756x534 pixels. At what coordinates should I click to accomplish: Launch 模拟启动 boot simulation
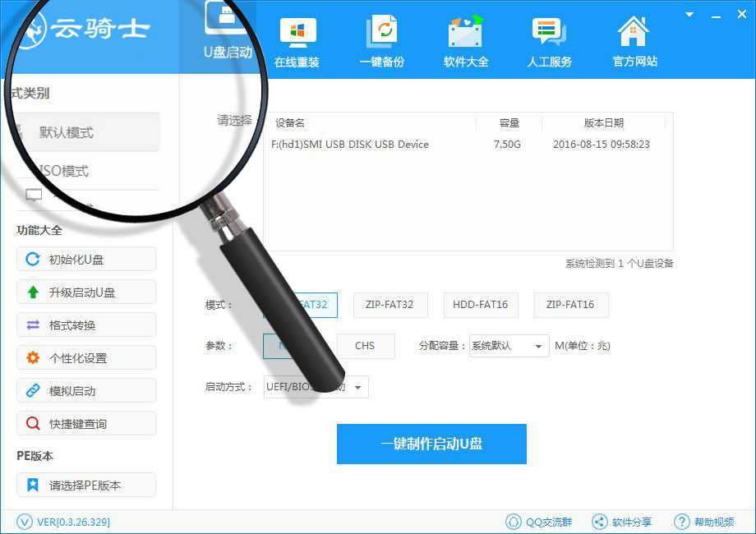pyautogui.click(x=85, y=390)
